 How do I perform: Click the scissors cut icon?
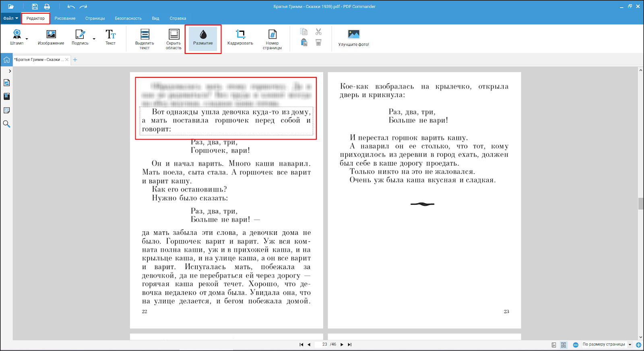318,32
